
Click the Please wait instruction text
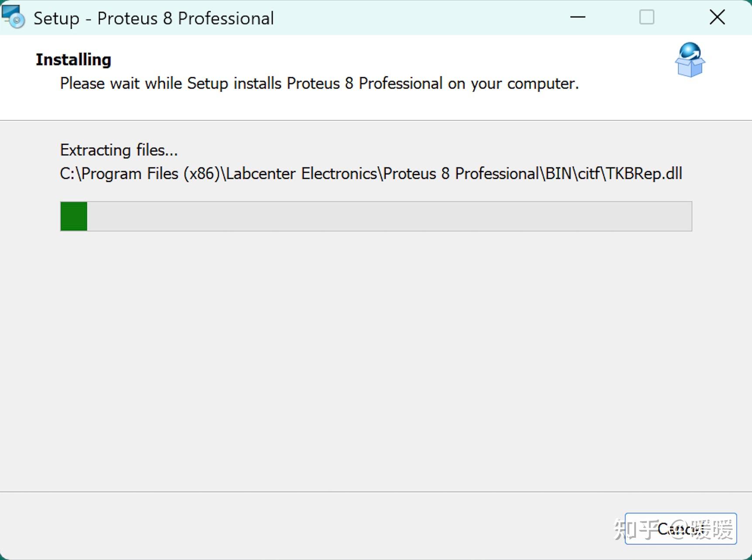[x=319, y=83]
